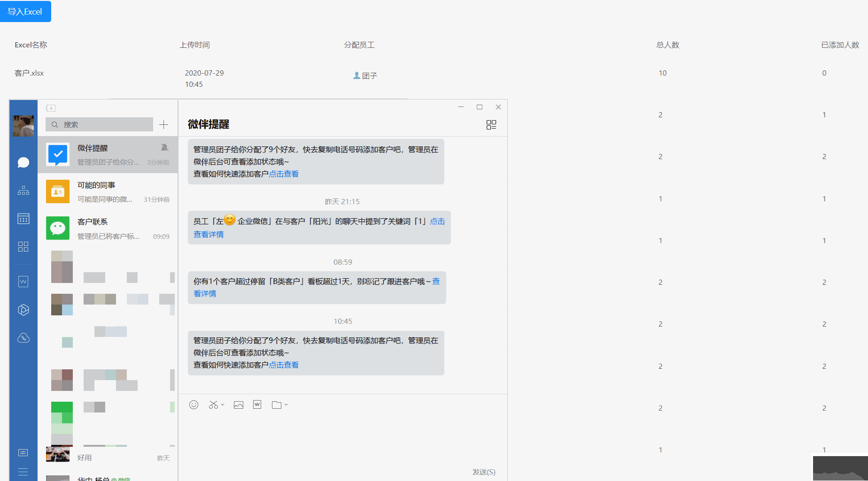The height and width of the screenshot is (481, 868).
Task: Click the send image icon
Action: pyautogui.click(x=238, y=405)
